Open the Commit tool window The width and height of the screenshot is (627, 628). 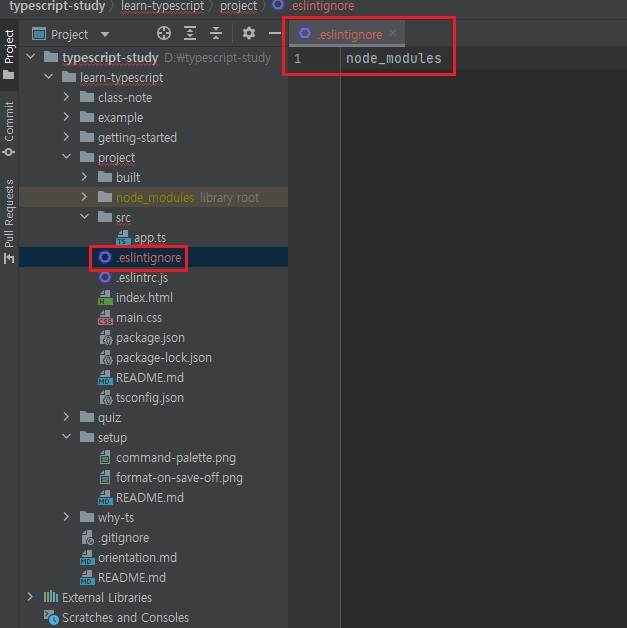point(9,128)
